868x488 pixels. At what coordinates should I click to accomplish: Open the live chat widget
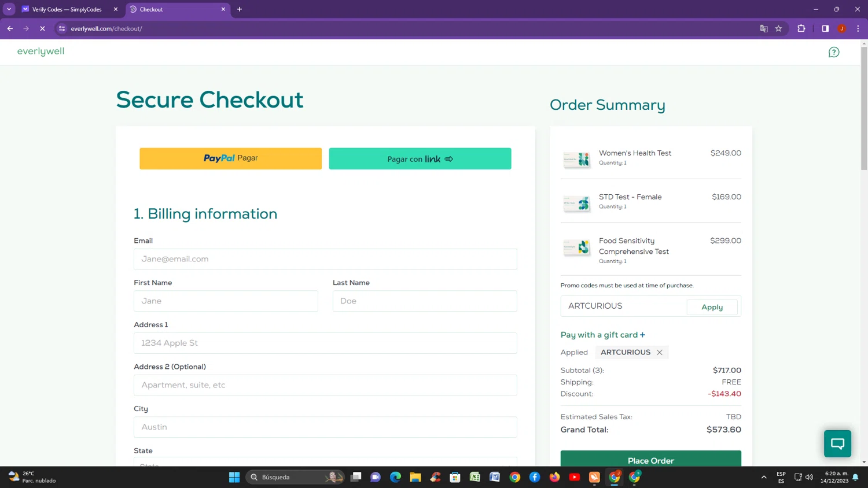pos(837,443)
